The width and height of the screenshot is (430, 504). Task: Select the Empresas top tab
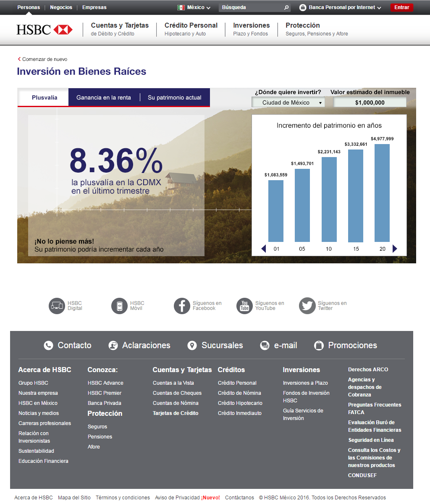pyautogui.click(x=94, y=8)
